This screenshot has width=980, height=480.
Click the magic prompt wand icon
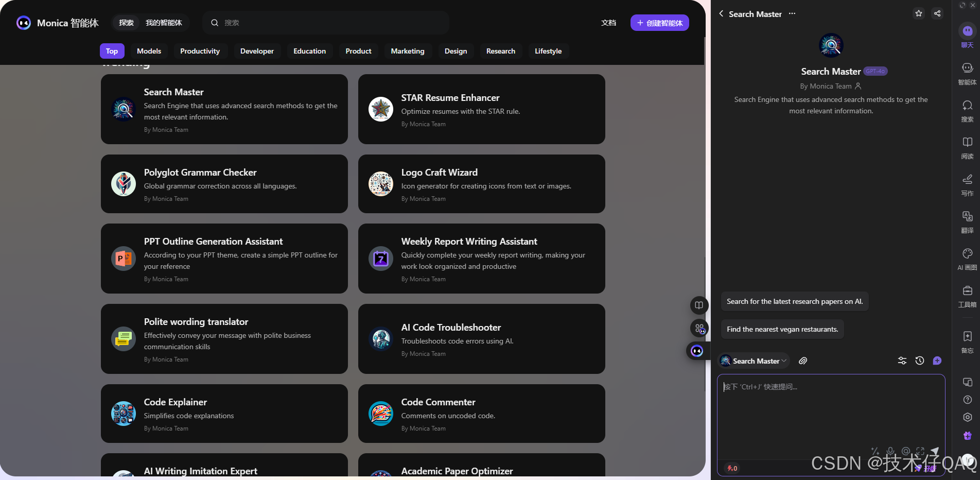(x=875, y=451)
